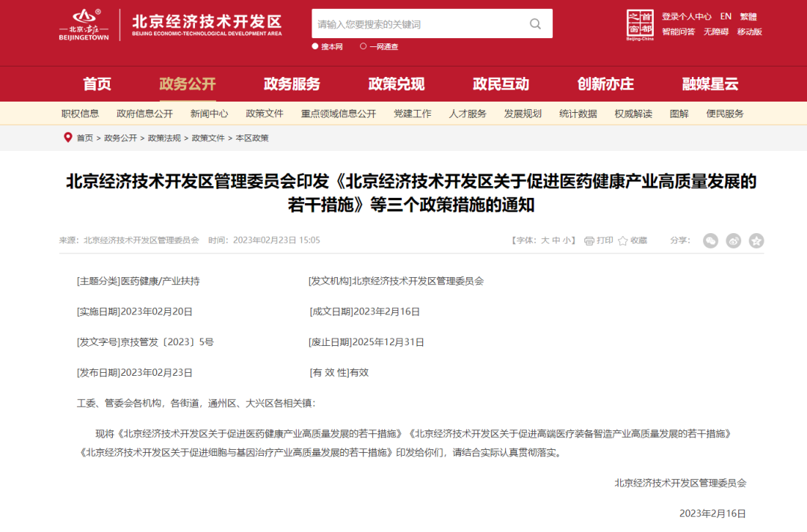Set font size to 小
807x532 pixels.
pyautogui.click(x=567, y=241)
